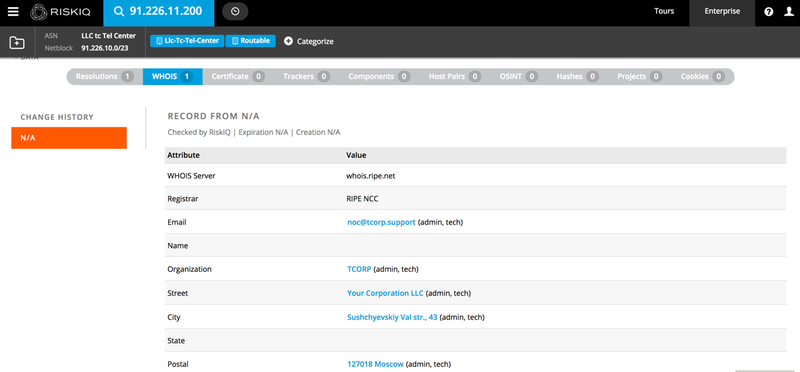Click the Llc-Tc-Tel-Center tag

(x=187, y=41)
